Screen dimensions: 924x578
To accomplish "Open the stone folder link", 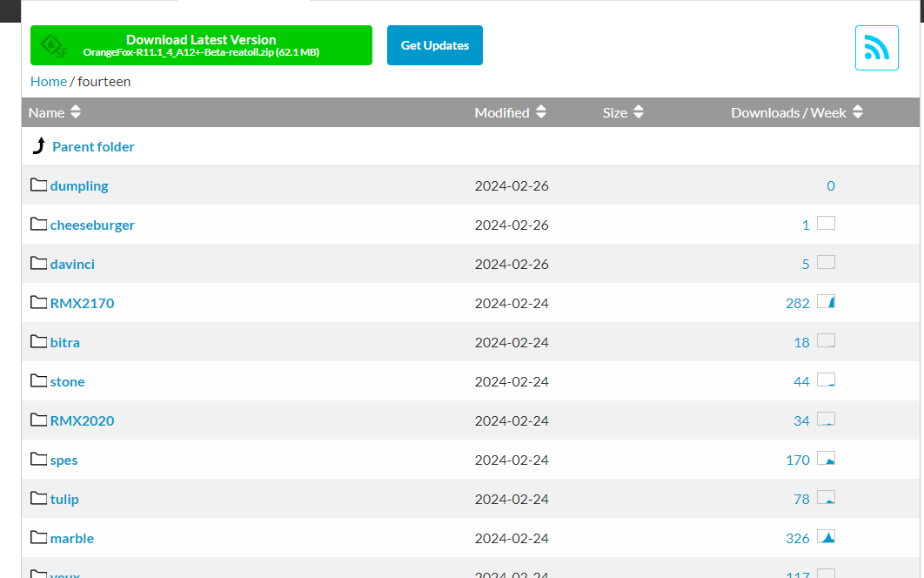I will (67, 381).
